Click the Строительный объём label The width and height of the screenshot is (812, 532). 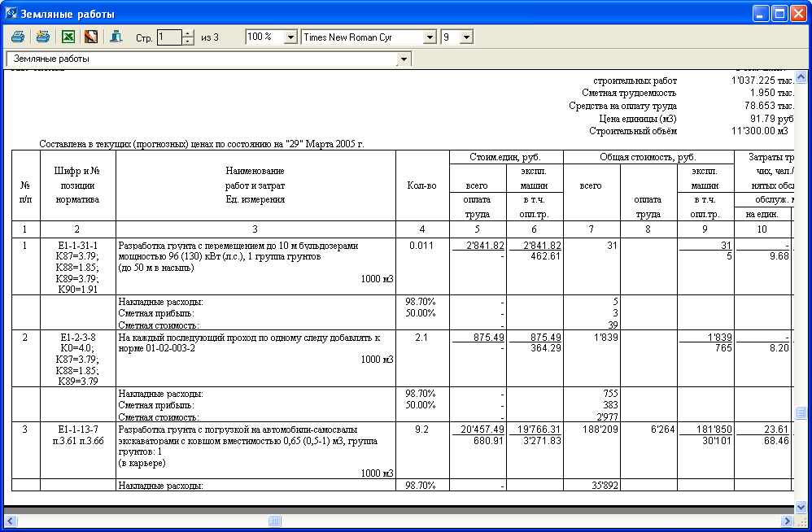click(633, 132)
